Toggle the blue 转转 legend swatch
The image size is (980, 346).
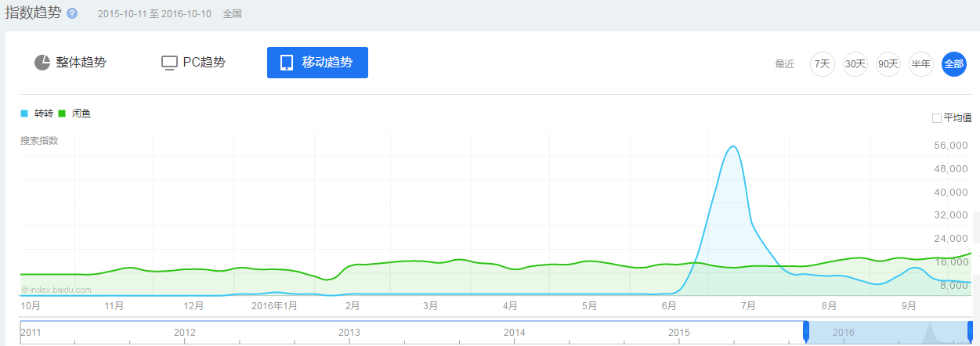(24, 114)
